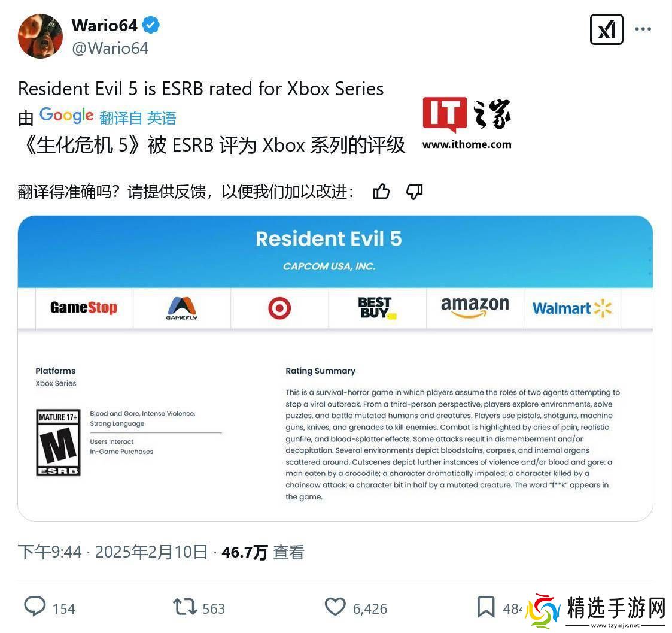The image size is (672, 633).
Task: Click the @Wario64 handle
Action: point(110,48)
